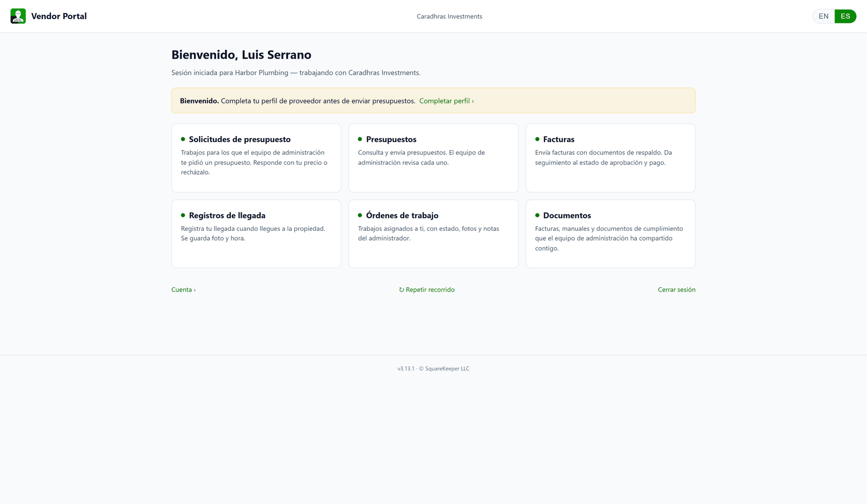The image size is (867, 504).
Task: Open the Completar perfil link
Action: pyautogui.click(x=447, y=101)
